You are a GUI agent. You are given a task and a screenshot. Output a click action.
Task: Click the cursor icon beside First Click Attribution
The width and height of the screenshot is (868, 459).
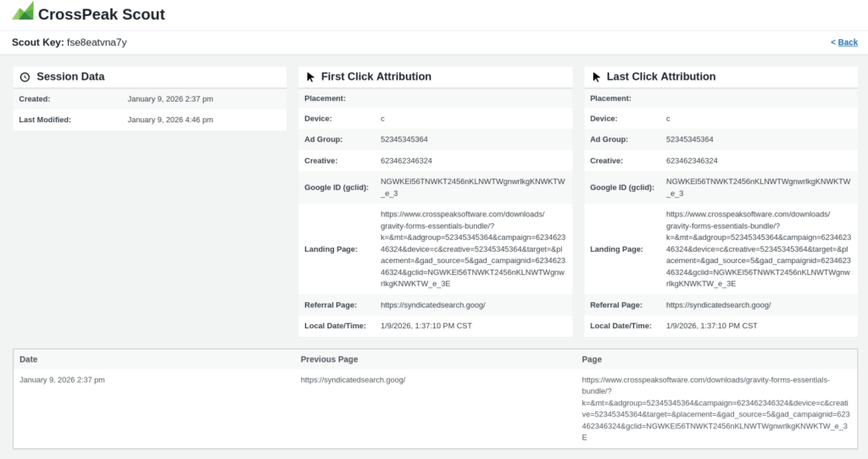310,77
